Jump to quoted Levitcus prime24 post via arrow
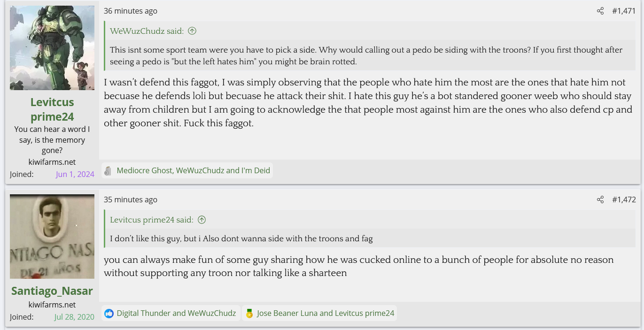Screen dimensions: 644x330 [x=202, y=220]
